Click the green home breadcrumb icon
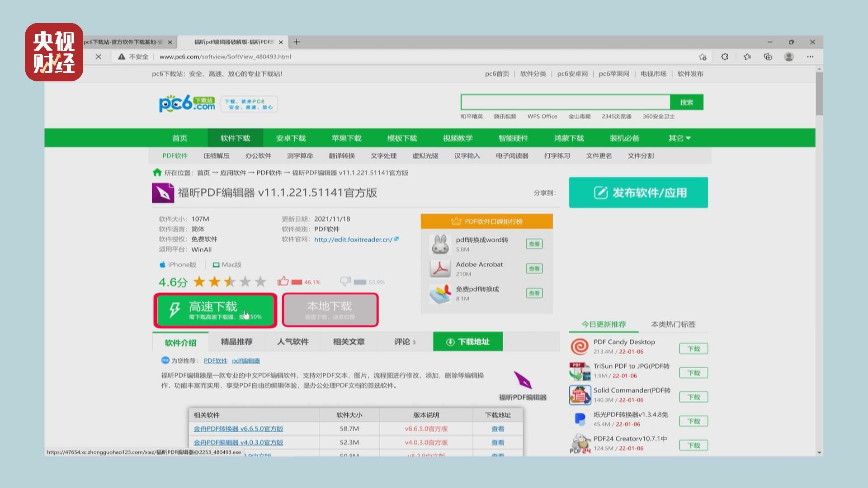Image resolution: width=868 pixels, height=488 pixels. pyautogui.click(x=157, y=172)
